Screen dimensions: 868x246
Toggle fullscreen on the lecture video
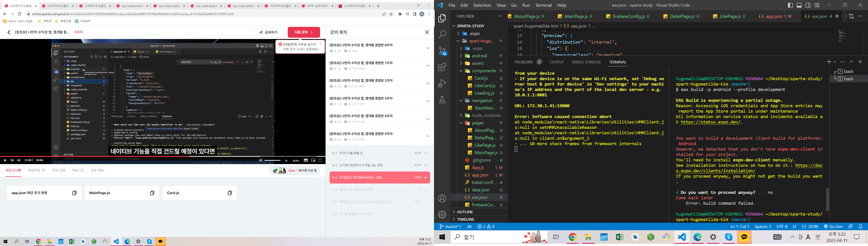pos(320,160)
